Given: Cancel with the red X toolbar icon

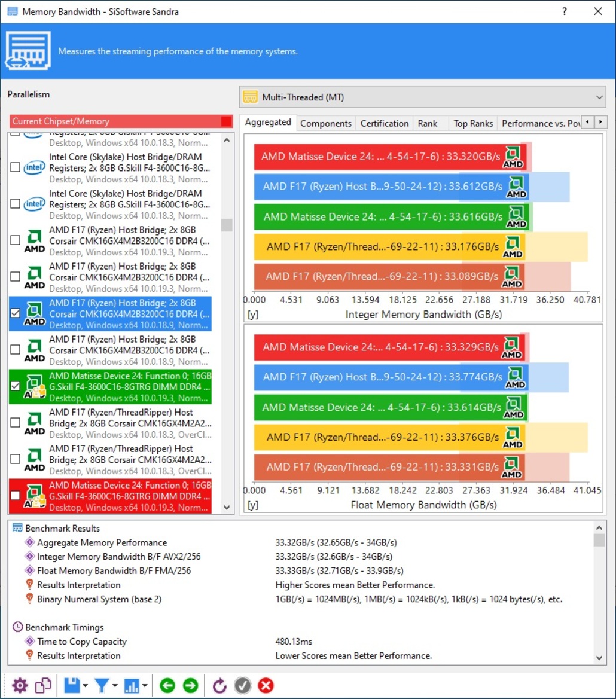Looking at the screenshot, I should pyautogui.click(x=266, y=686).
